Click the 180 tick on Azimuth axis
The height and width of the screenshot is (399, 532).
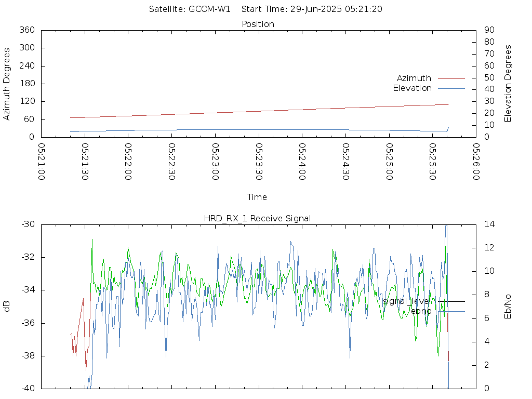click(27, 84)
